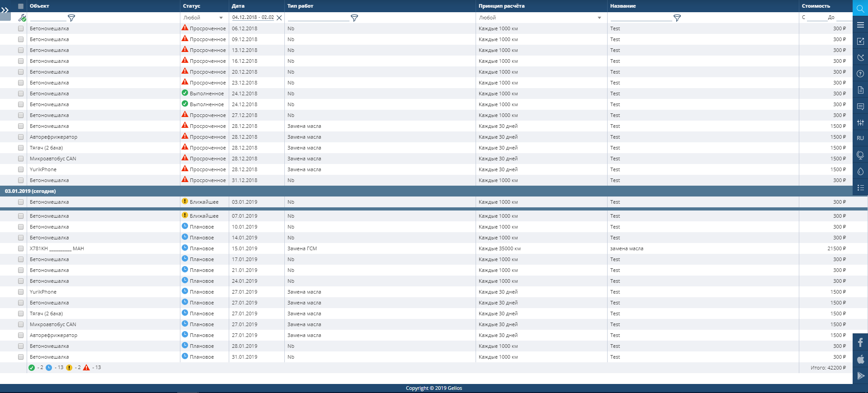Check the row dated 13.12.2018
Viewport: 868px width, 393px height.
point(21,50)
